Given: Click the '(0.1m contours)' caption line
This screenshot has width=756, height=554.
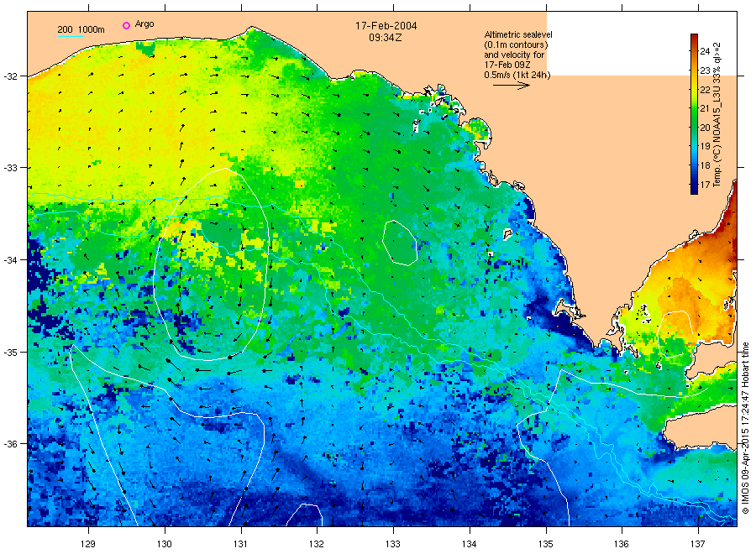Looking at the screenshot, I should pos(516,44).
